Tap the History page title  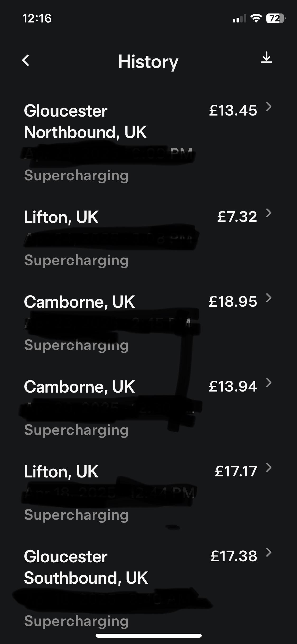click(148, 62)
